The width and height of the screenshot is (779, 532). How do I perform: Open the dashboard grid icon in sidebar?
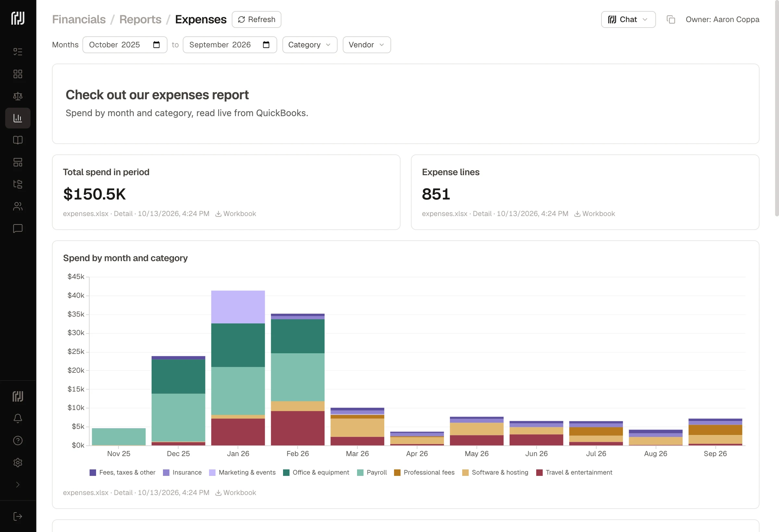pos(18,74)
